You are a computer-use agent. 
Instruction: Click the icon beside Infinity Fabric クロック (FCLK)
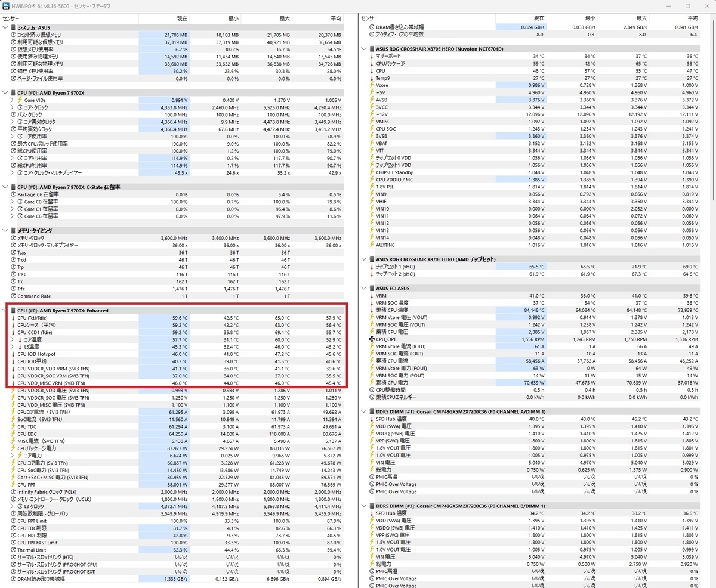coord(14,492)
